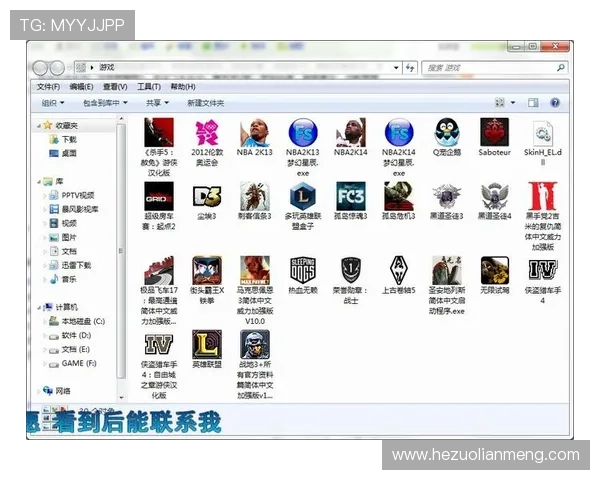Select 暴风影视库 library

coord(80,209)
